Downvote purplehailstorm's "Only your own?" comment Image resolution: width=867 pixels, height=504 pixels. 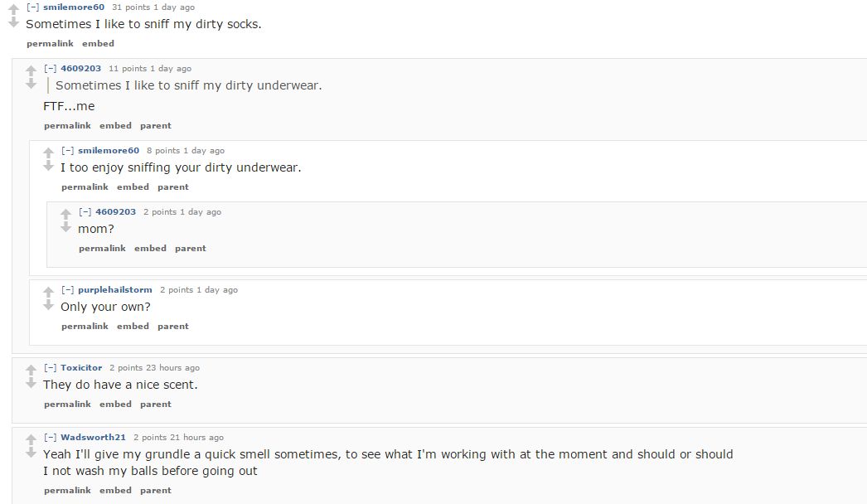click(48, 305)
